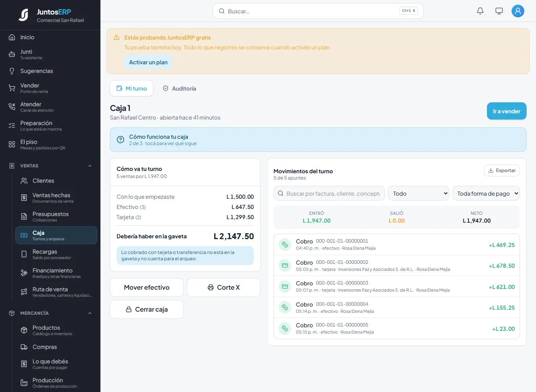536x392 pixels.
Task: Click the Sugerencias lightbulb icon
Action: tap(12, 71)
